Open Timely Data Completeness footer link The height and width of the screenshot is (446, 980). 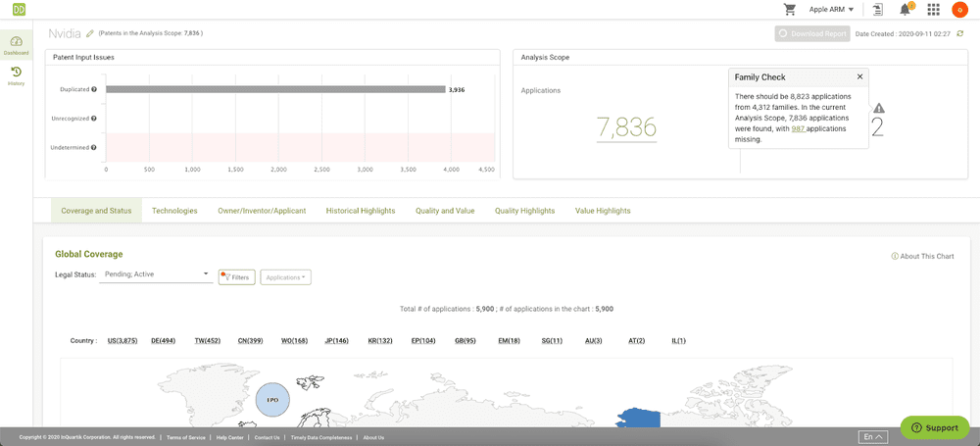[x=321, y=437]
